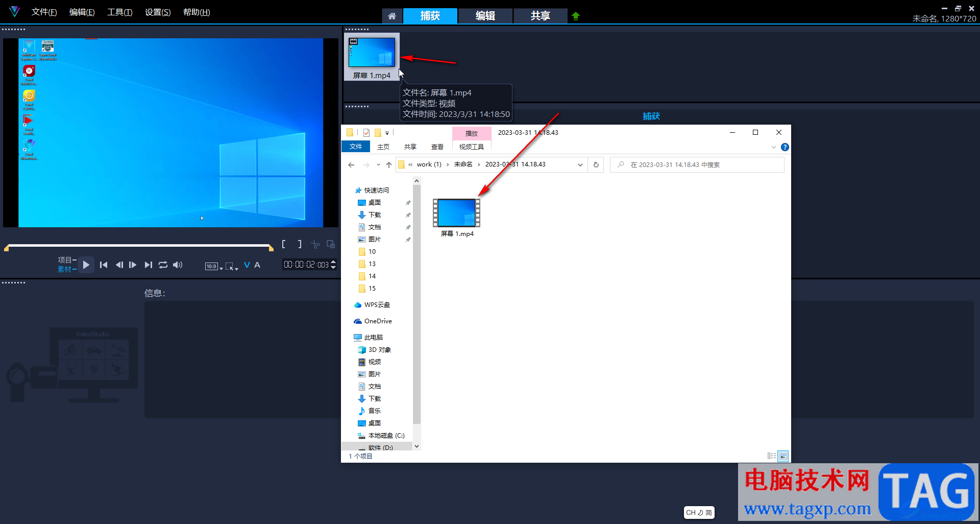Click the scissors split clip icon
This screenshot has width=980, height=524.
315,244
